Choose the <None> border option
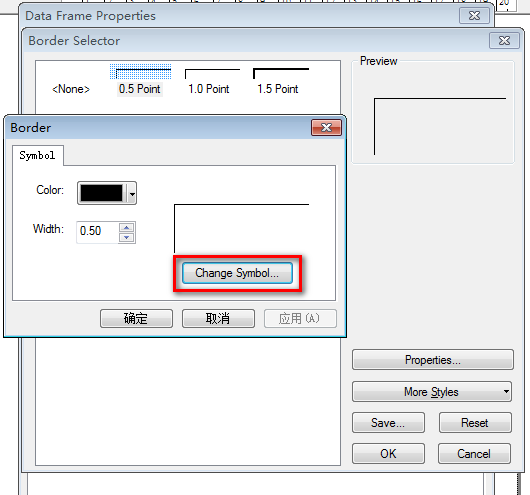The width and height of the screenshot is (530, 495). coord(71,89)
